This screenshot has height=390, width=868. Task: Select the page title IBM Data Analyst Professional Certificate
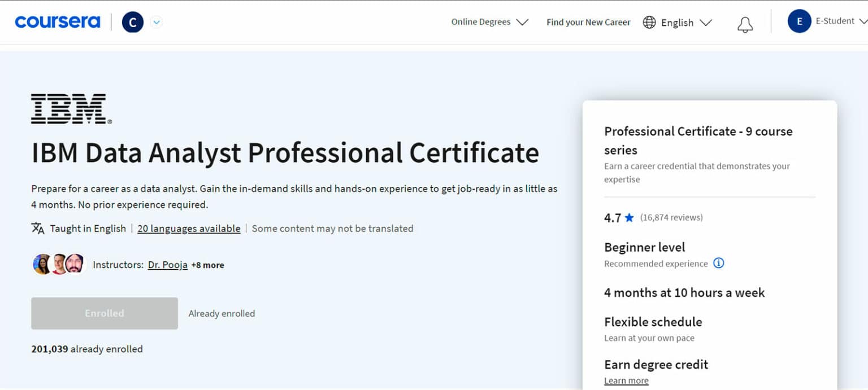click(x=285, y=153)
